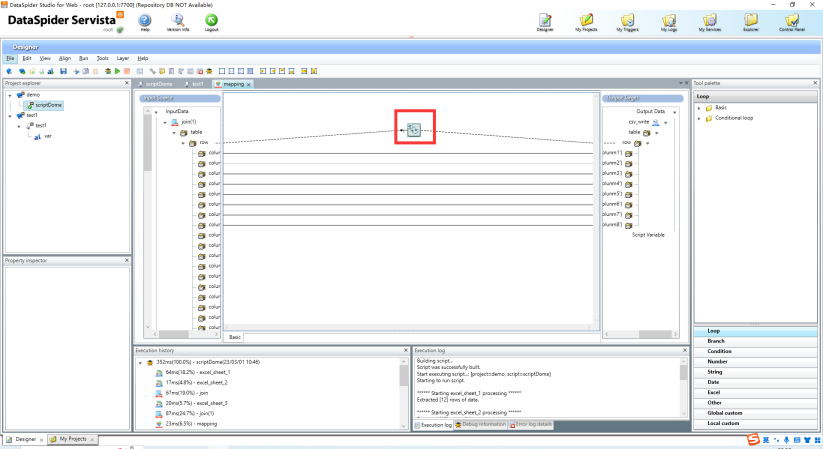The image size is (823, 449).
Task: Click the first toolbar icon (new project)
Action: [x=9, y=71]
